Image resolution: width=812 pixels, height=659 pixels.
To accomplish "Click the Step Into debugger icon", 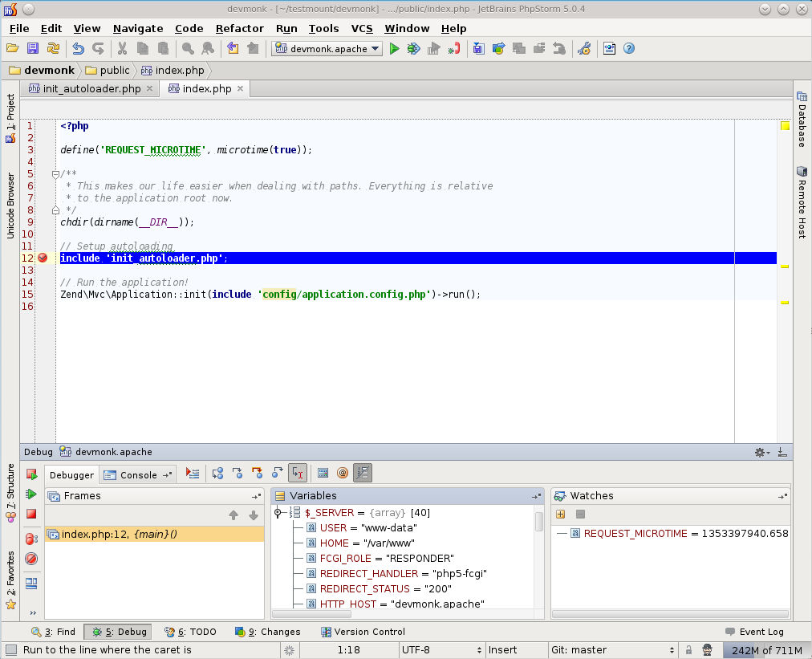I will point(238,473).
